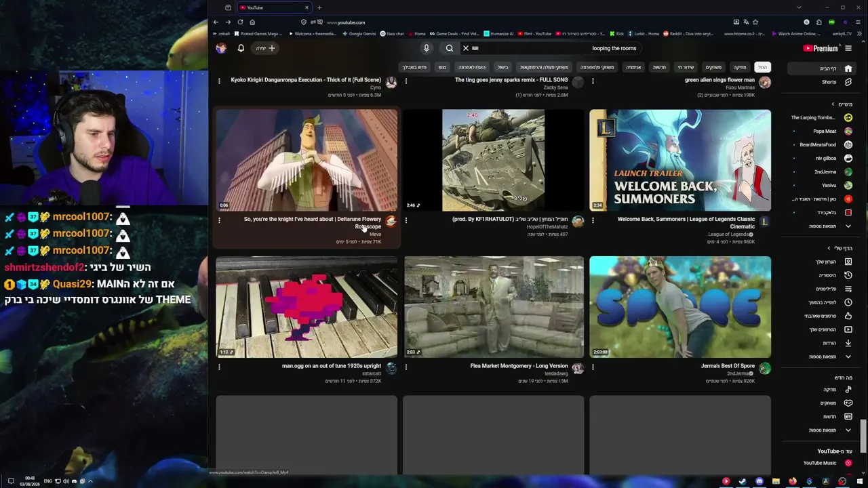Select the Music (מוזיקה) filter chip
Screen dimensions: 868x488
tap(739, 67)
